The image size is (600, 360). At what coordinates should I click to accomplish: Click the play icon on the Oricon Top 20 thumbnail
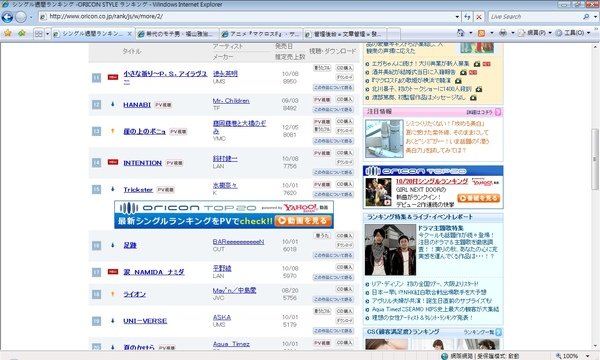[387, 202]
